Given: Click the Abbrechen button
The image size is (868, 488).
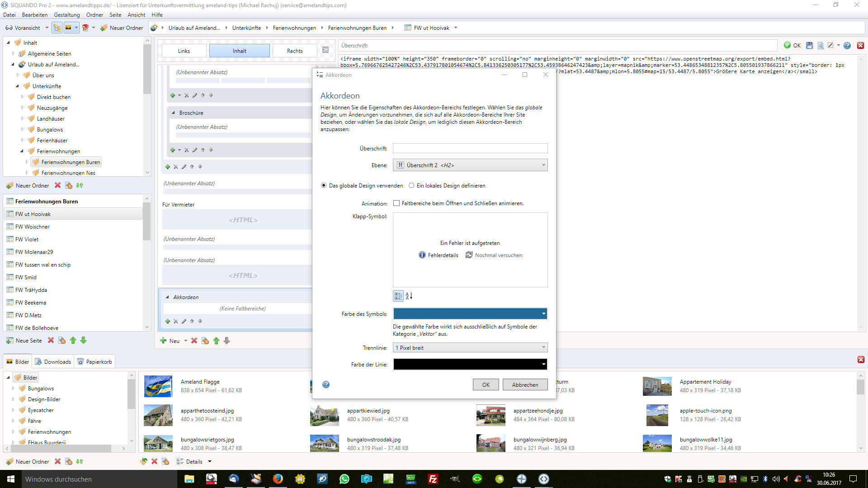Looking at the screenshot, I should (x=524, y=385).
